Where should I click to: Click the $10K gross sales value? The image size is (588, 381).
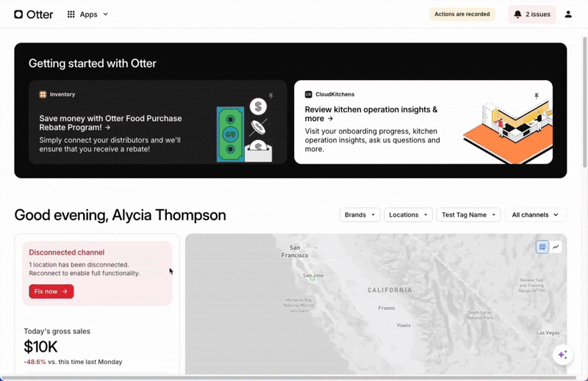coord(40,346)
